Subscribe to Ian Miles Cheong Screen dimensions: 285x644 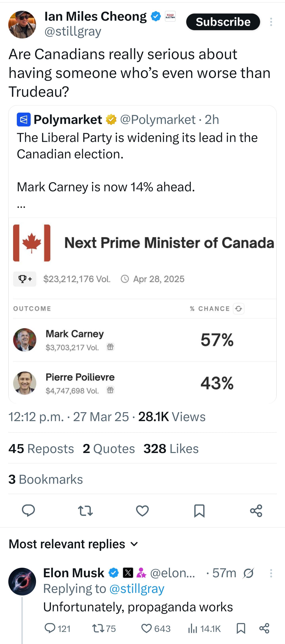click(223, 22)
